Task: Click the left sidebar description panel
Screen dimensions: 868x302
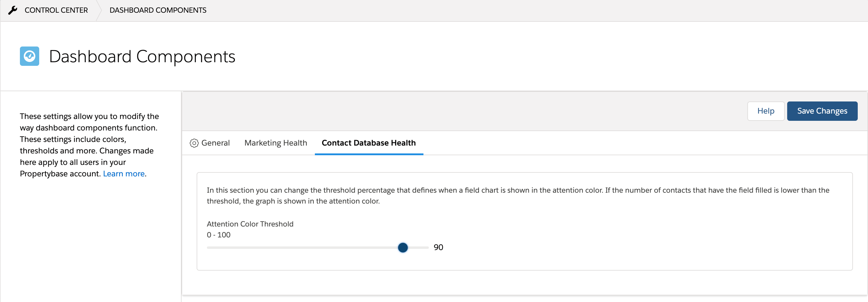Action: (x=89, y=144)
